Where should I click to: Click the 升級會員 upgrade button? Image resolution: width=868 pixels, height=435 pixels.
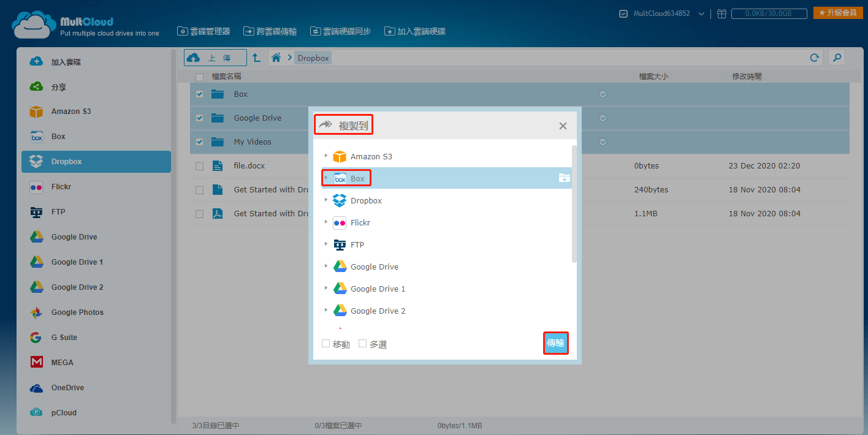(838, 13)
